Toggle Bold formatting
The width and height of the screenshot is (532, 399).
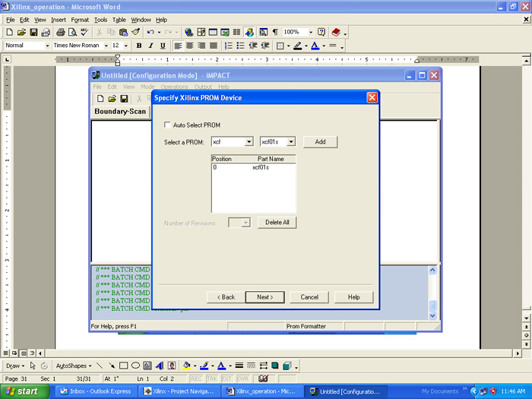pos(139,46)
